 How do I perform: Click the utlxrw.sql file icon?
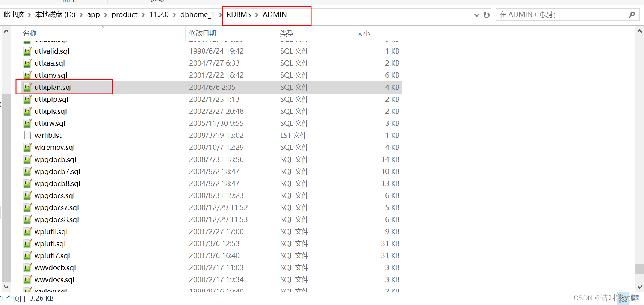(27, 123)
